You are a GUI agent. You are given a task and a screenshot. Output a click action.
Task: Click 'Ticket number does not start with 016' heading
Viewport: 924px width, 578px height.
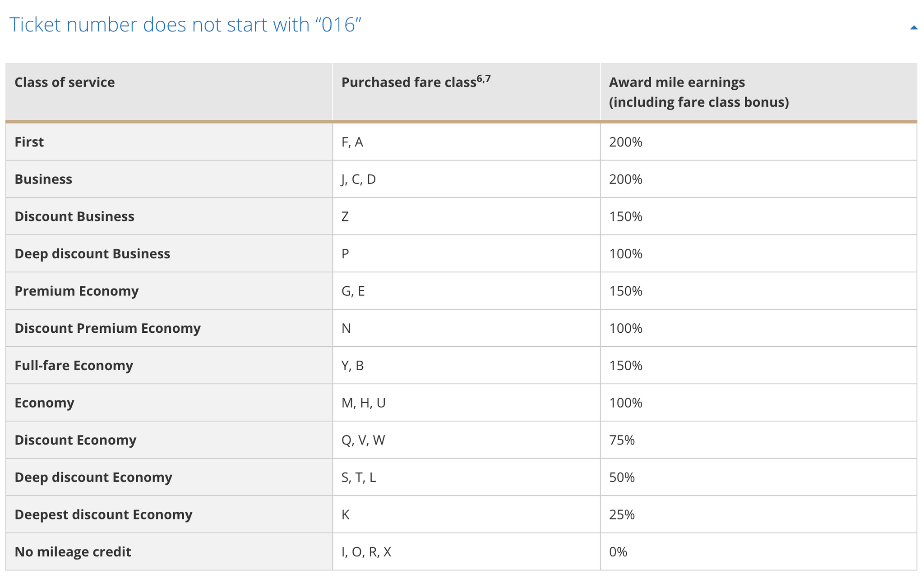pos(185,24)
